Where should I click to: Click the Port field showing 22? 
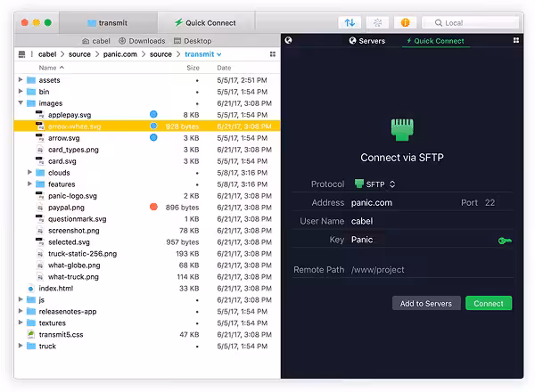point(490,202)
